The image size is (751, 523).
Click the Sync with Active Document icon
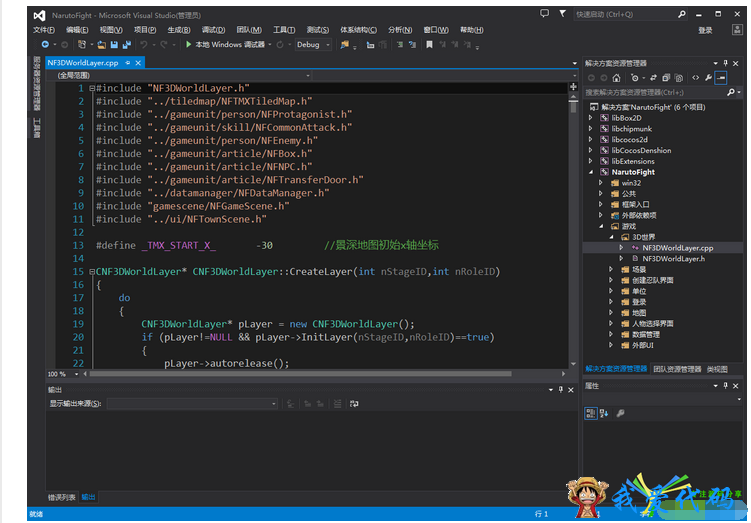pos(653,78)
